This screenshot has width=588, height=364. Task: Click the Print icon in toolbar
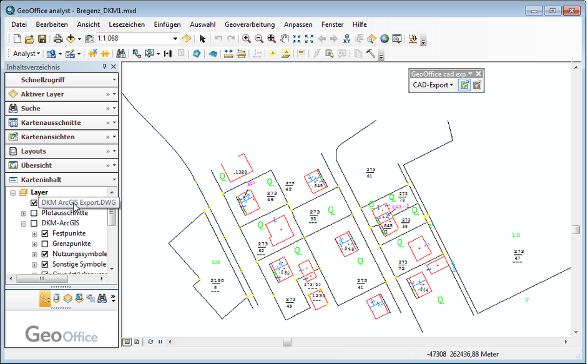(x=57, y=39)
